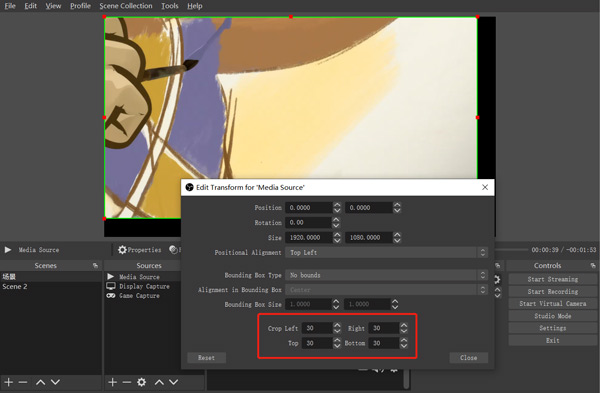Click the Reset button in Edit Transform

(x=206, y=357)
